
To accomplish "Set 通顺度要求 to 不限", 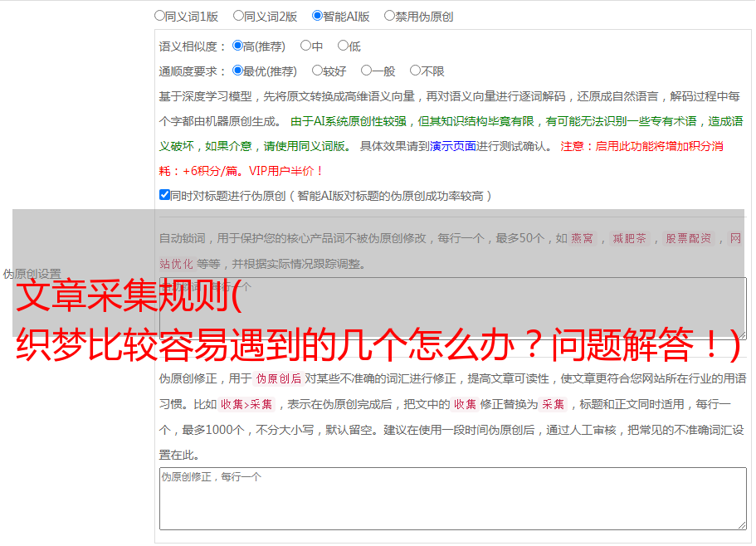I will tap(415, 71).
